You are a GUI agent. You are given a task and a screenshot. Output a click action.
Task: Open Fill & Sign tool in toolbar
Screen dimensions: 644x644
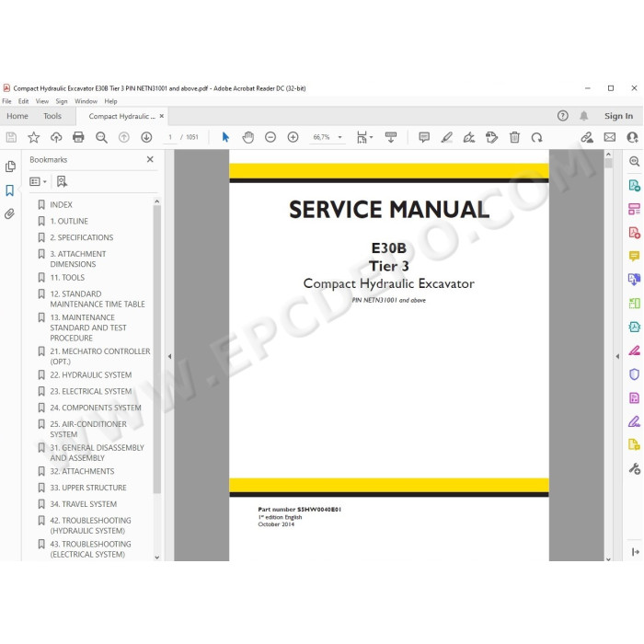pos(469,137)
